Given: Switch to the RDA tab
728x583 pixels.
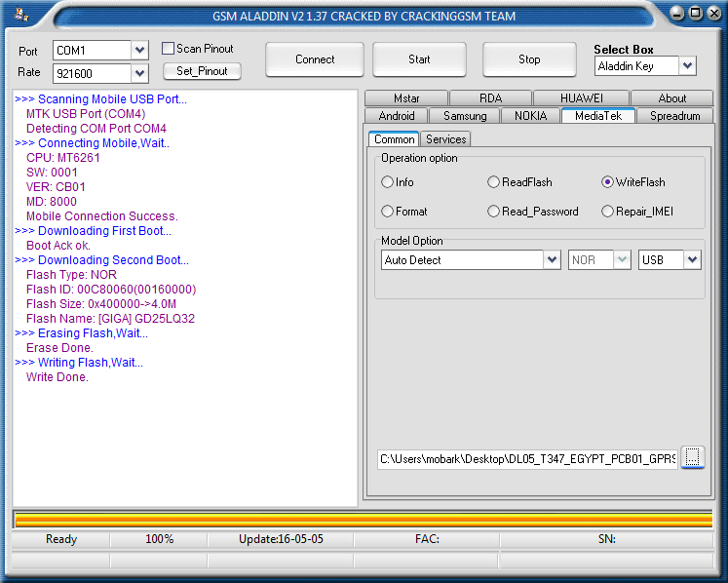Looking at the screenshot, I should [x=491, y=98].
